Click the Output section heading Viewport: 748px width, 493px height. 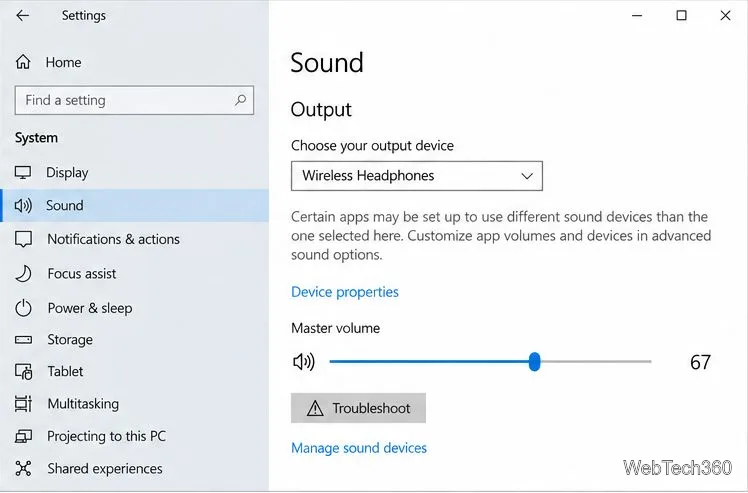(321, 110)
